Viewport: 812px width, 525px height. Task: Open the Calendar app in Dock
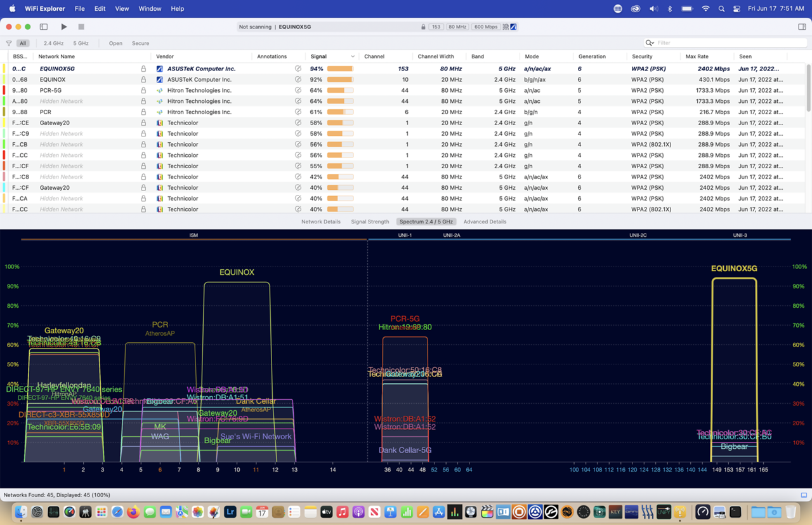point(262,512)
